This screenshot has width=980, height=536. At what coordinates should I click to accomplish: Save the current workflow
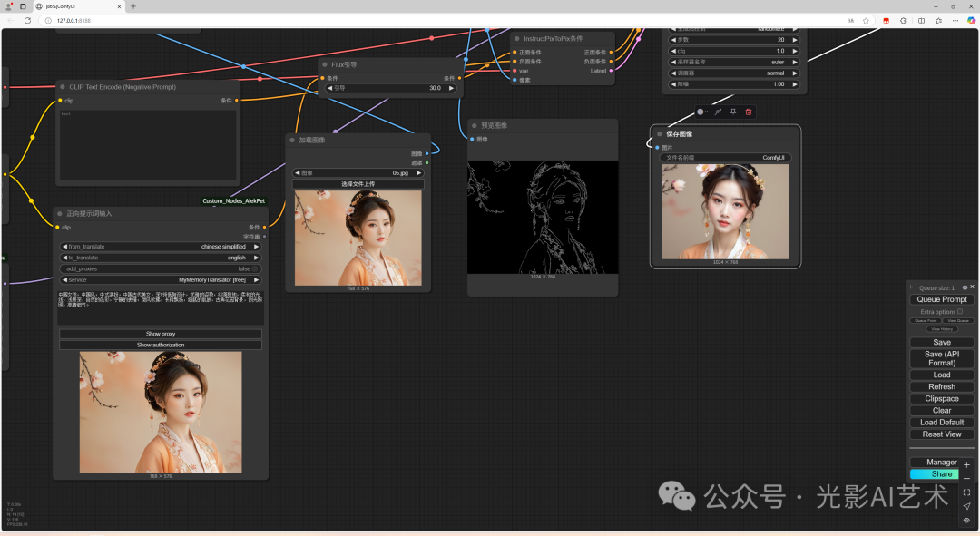(x=941, y=342)
